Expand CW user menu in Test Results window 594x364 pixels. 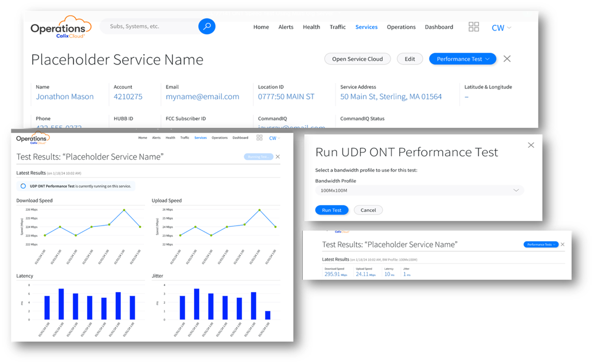[274, 138]
